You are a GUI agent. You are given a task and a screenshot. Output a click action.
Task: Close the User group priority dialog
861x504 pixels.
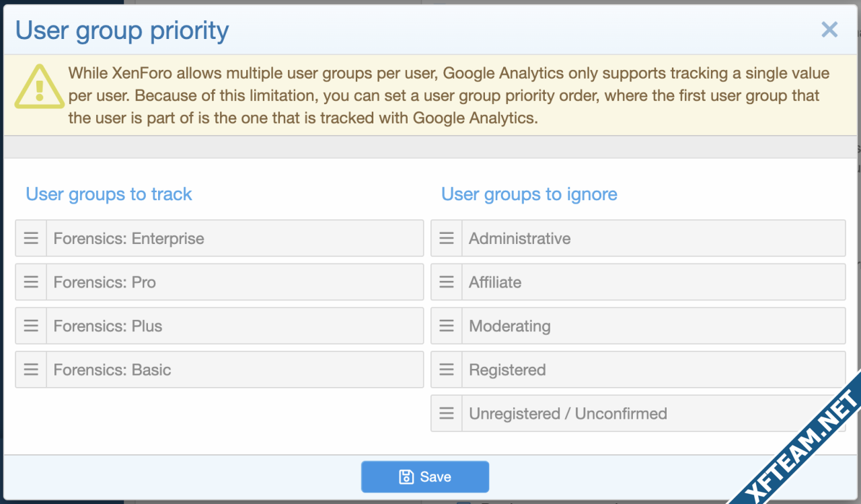(829, 30)
